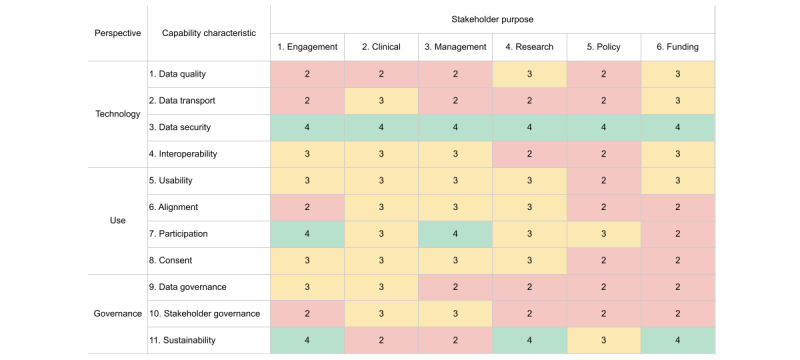Click green Sustainability cell under Funding
The width and height of the screenshot is (800, 360).
(678, 341)
